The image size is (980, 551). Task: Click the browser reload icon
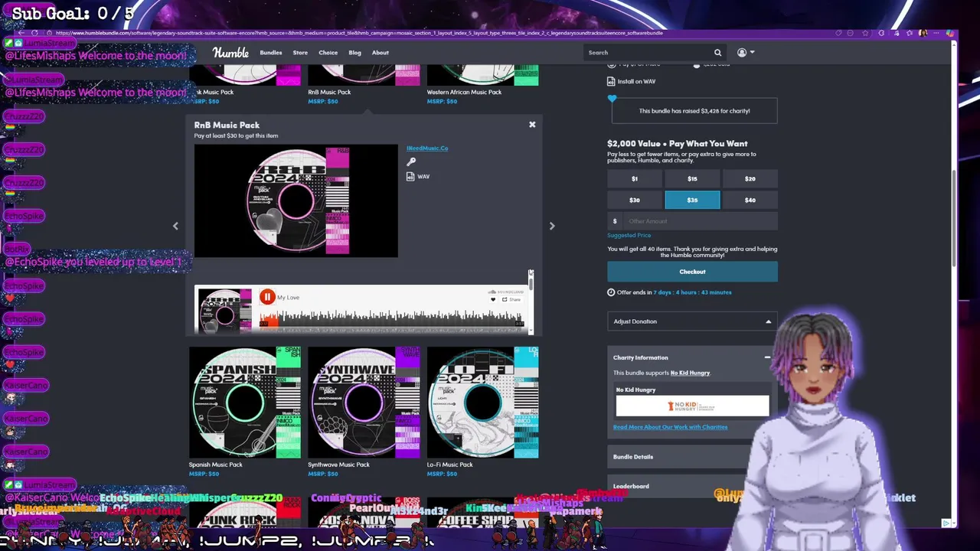[x=35, y=33]
